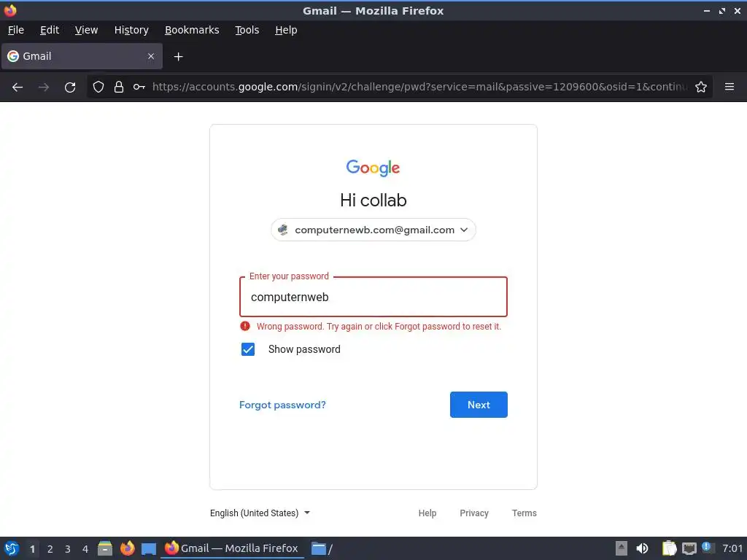Click the padlock site security icon
This screenshot has height=560, width=747.
click(119, 87)
